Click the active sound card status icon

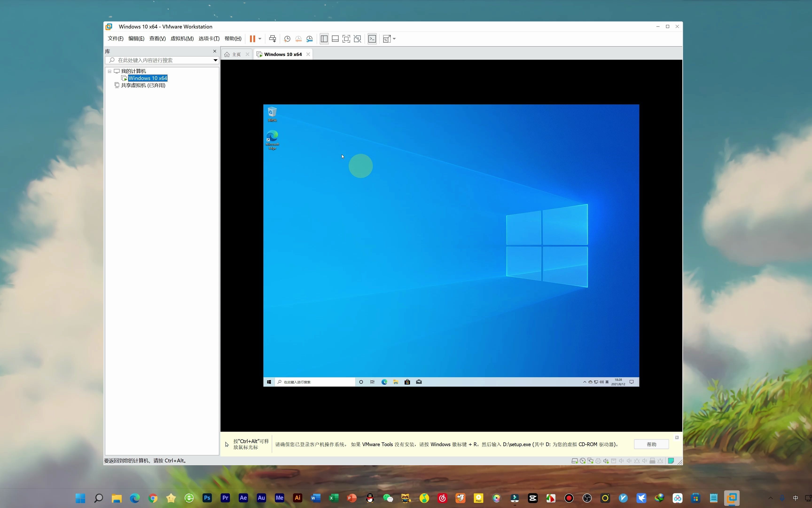tap(606, 461)
